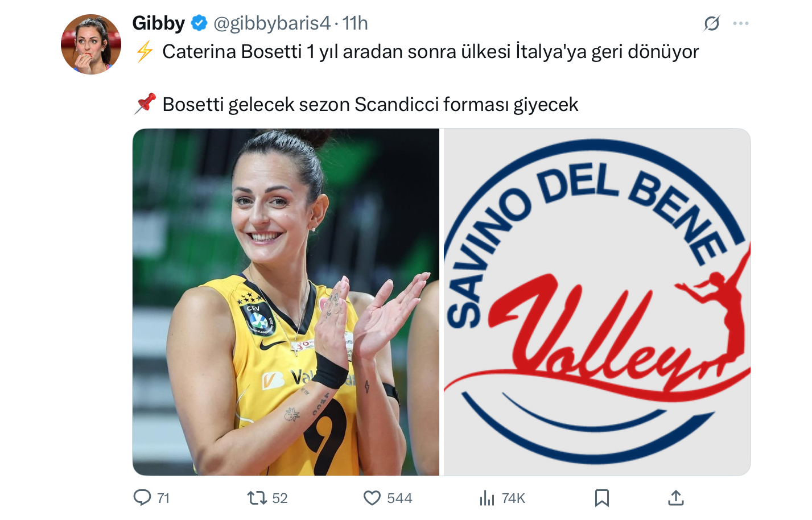
Task: Open the reply icon with 71 comments
Action: coord(142,498)
